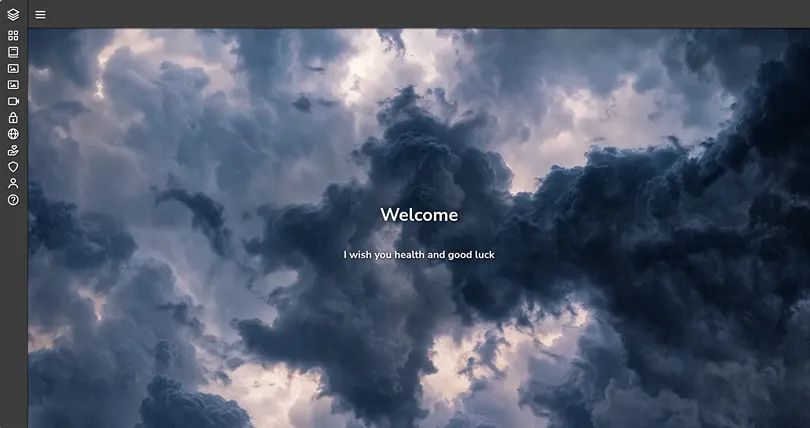The image size is (810, 428).
Task: Click the 'I wish you health' subtitle
Action: click(x=419, y=255)
